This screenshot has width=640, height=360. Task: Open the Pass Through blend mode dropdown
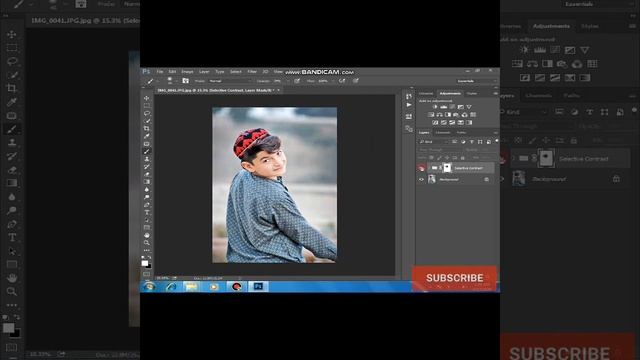click(440, 150)
